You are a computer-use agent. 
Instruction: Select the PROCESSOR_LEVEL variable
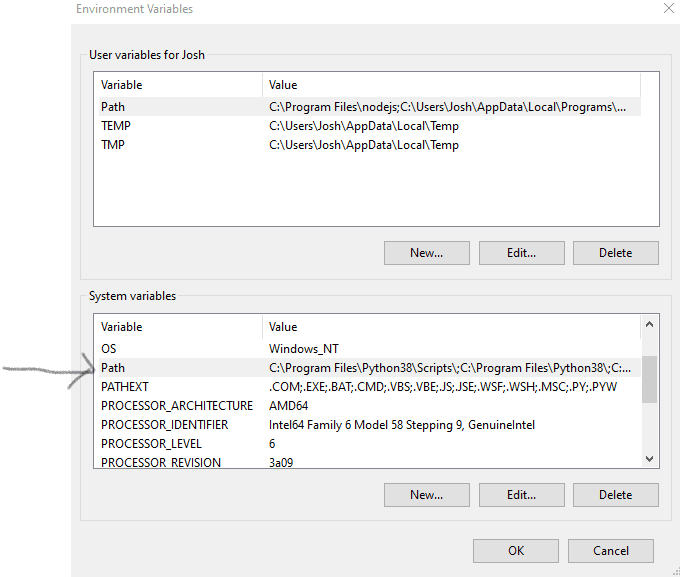[x=368, y=444]
